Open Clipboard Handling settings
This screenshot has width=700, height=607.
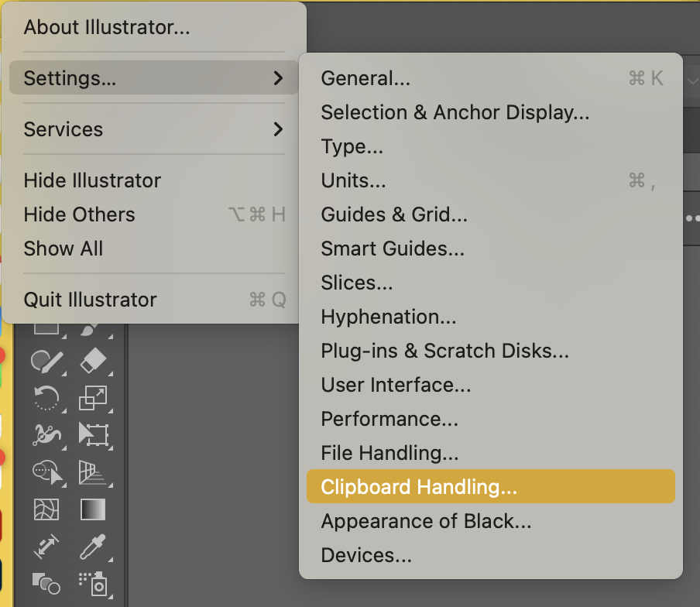tap(491, 486)
